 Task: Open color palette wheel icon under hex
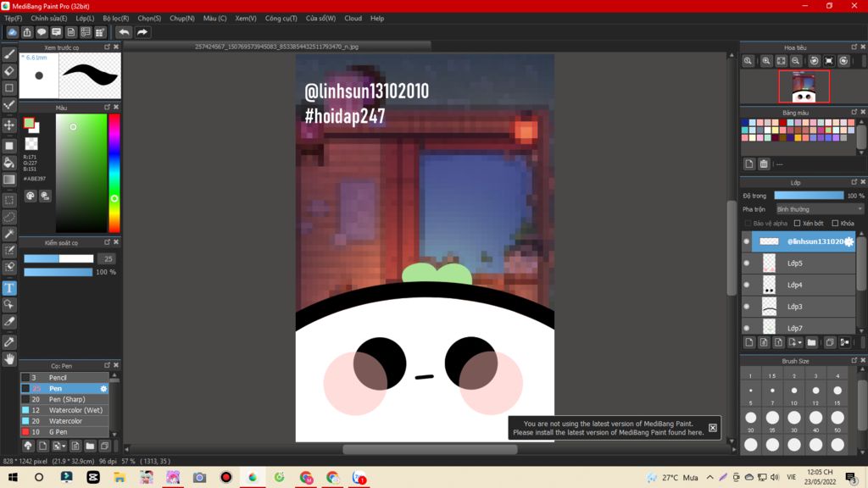31,196
